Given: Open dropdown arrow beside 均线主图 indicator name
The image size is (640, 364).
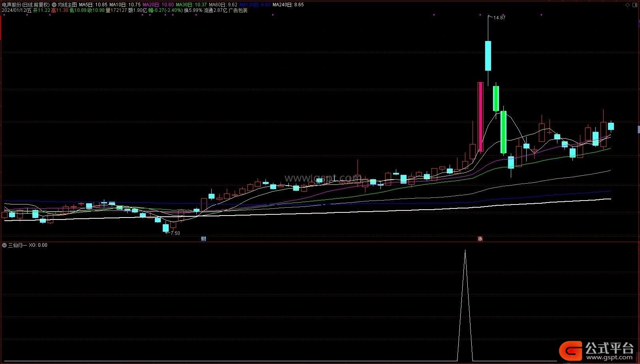Looking at the screenshot, I should tap(54, 5).
